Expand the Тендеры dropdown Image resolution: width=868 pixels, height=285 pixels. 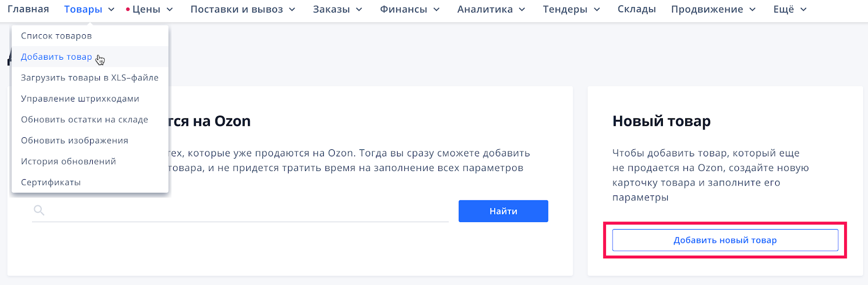tap(597, 10)
